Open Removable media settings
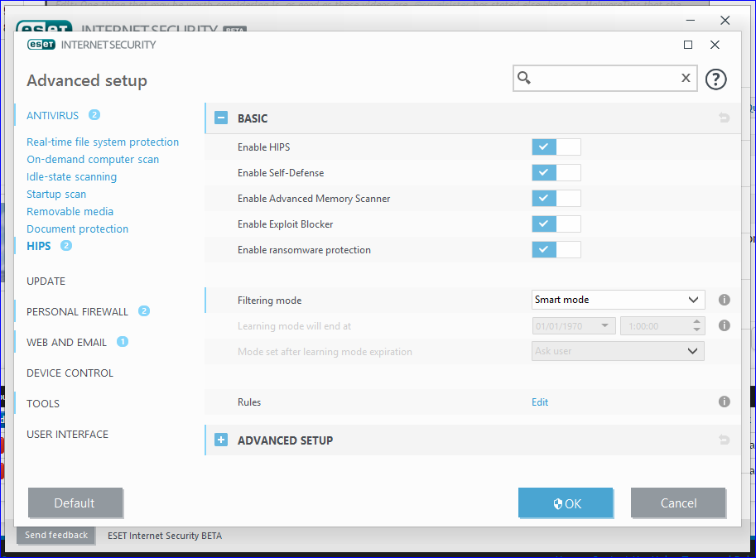The width and height of the screenshot is (756, 558). [x=70, y=212]
